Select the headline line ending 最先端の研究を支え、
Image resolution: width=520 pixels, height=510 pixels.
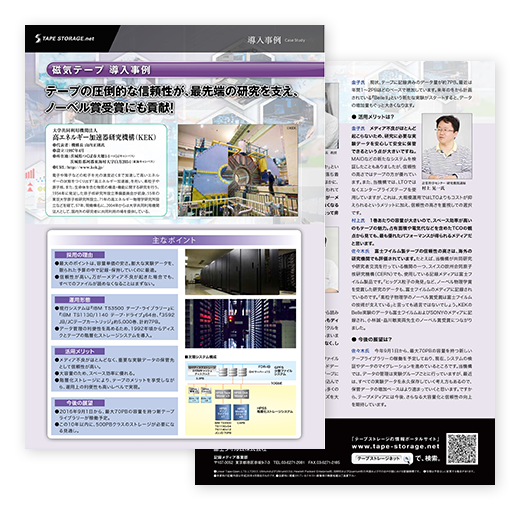click(172, 91)
